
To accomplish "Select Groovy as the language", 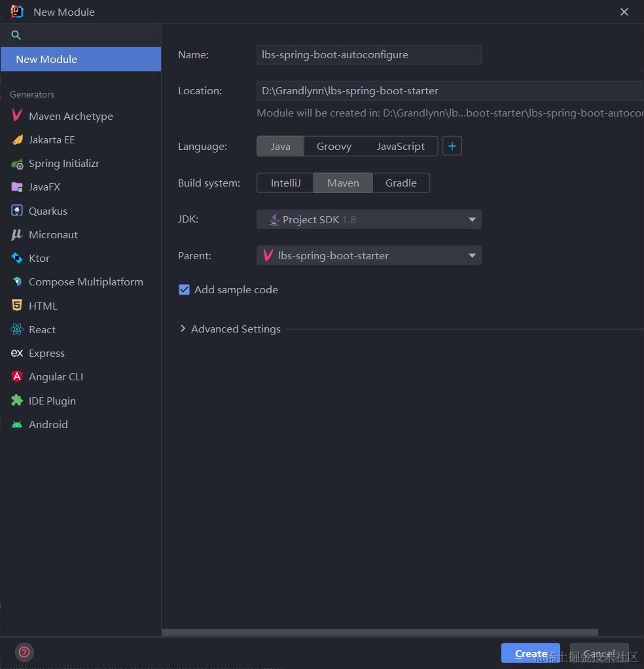I will [334, 147].
